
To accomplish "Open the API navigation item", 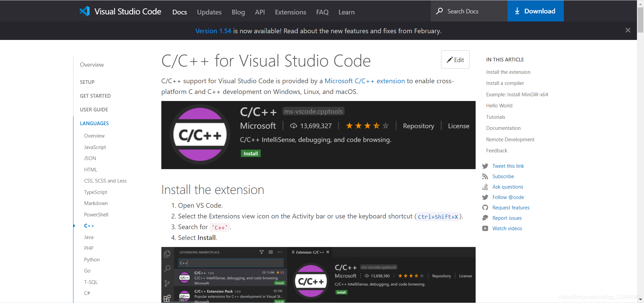I will click(x=260, y=12).
